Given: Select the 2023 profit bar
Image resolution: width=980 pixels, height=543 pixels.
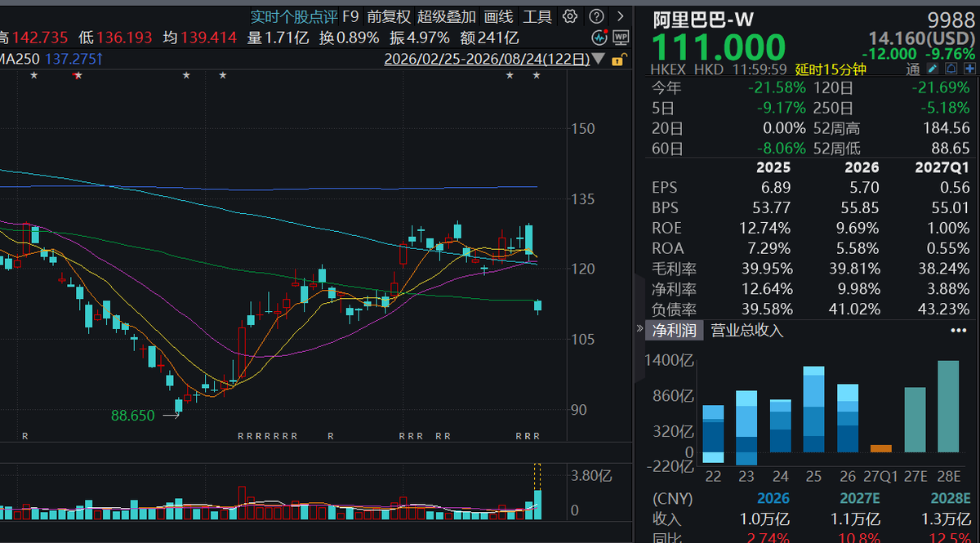Looking at the screenshot, I should [x=746, y=428].
